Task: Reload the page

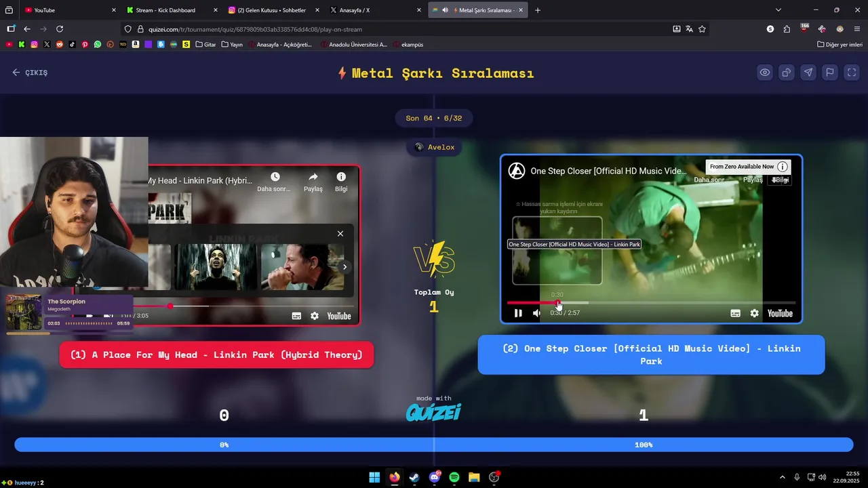Action: 60,29
